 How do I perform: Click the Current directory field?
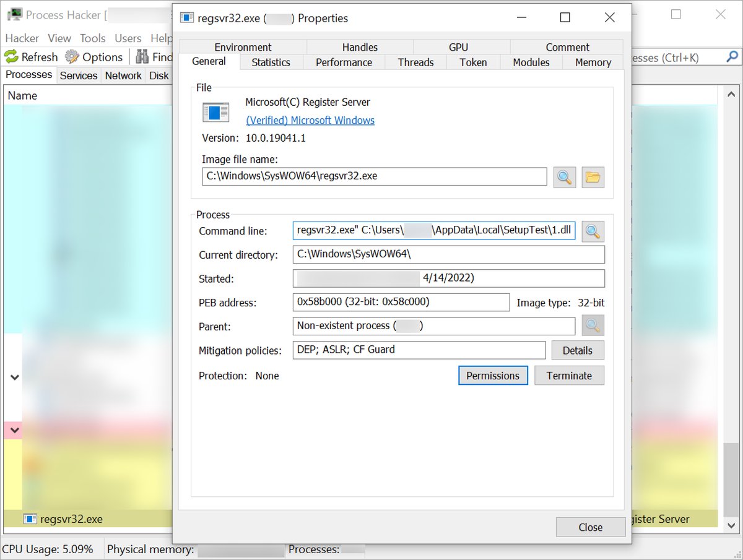click(x=449, y=254)
